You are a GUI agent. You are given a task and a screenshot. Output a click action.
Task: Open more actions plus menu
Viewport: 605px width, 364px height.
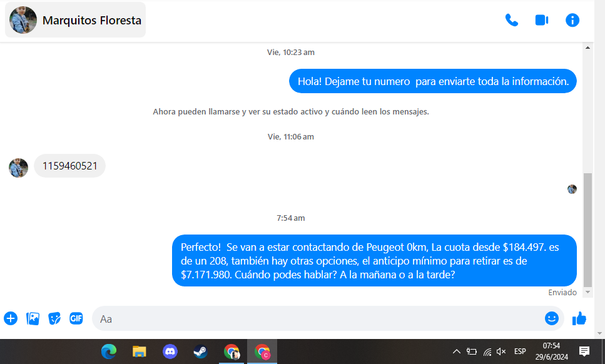click(11, 318)
